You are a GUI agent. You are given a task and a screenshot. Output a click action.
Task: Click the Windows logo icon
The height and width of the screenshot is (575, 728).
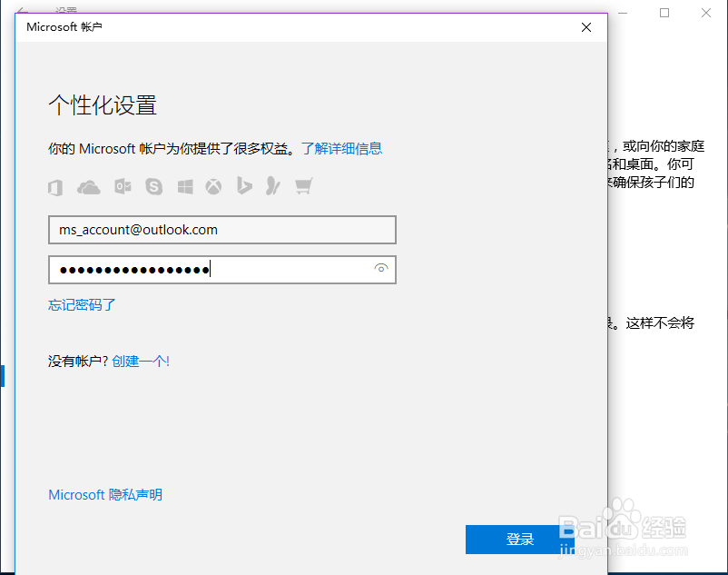point(185,187)
